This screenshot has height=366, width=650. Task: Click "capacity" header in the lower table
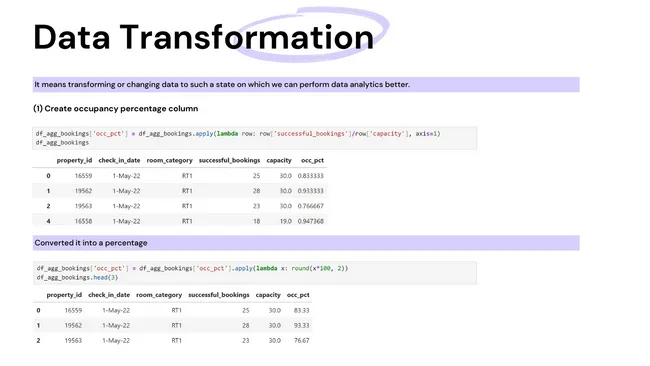point(268,295)
